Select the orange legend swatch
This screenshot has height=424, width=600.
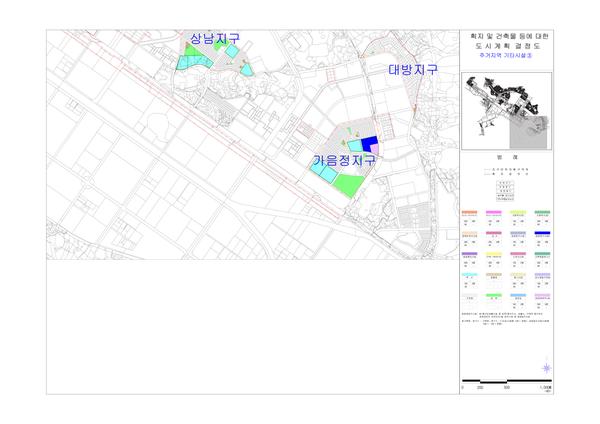point(470,212)
